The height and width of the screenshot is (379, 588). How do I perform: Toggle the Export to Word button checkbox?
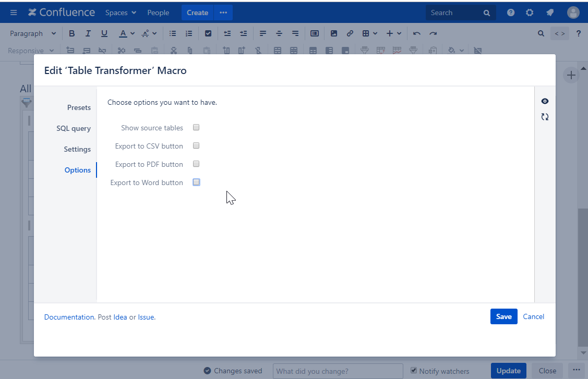point(196,182)
